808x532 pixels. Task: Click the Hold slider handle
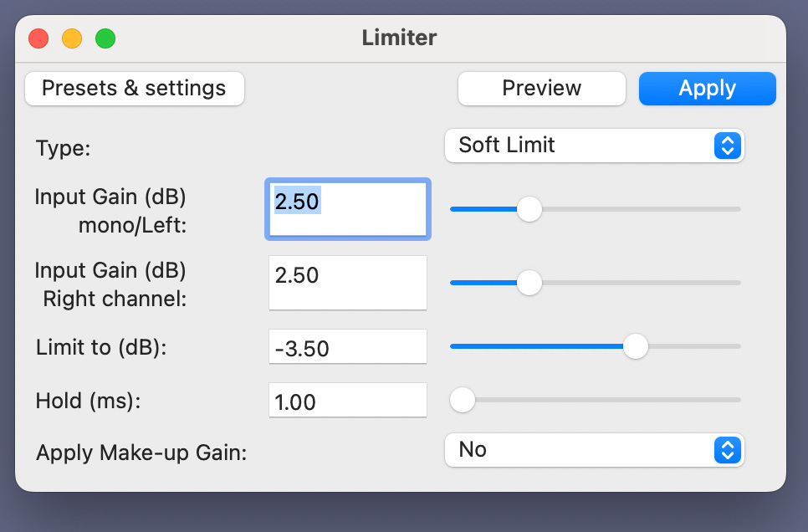click(x=463, y=400)
